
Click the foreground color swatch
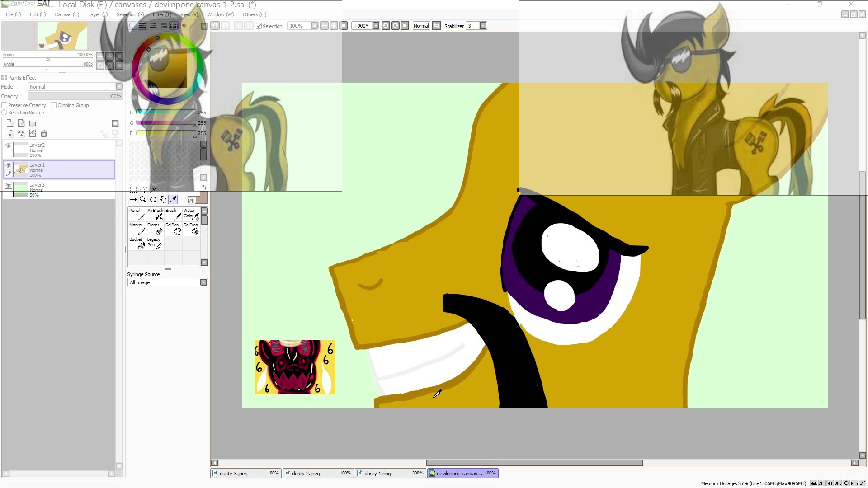[x=193, y=190]
